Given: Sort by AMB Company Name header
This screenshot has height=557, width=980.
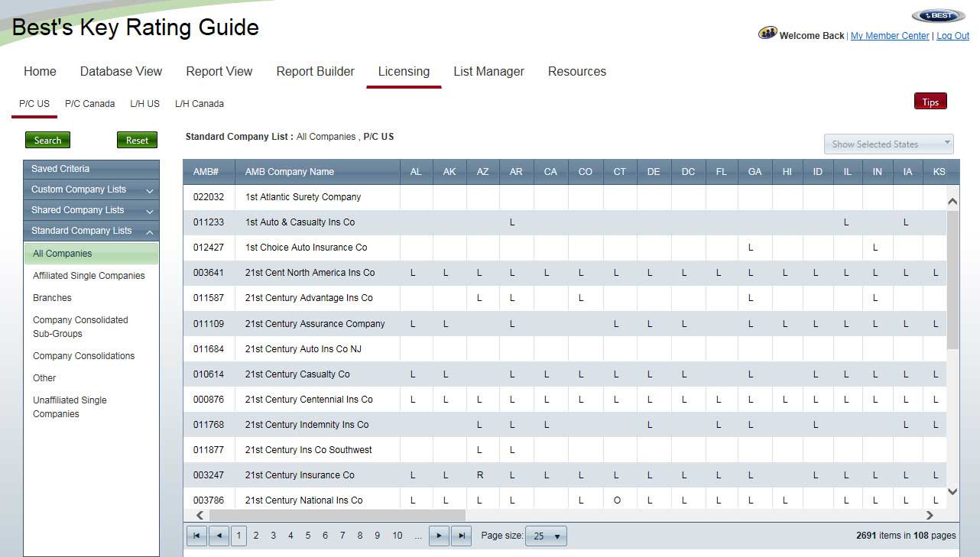Looking at the screenshot, I should 317,171.
